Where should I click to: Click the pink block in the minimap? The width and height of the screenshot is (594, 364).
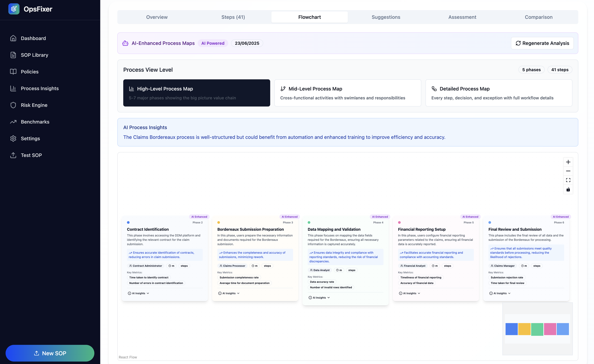coord(550,329)
